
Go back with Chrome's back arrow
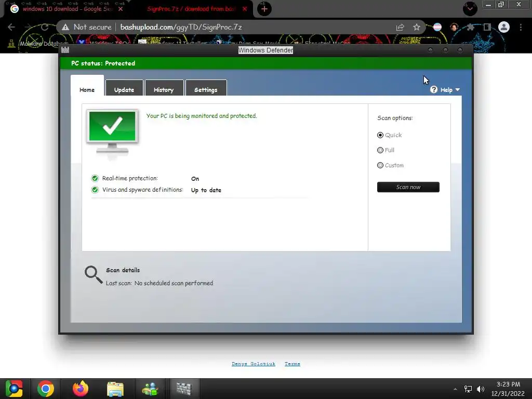[11, 27]
